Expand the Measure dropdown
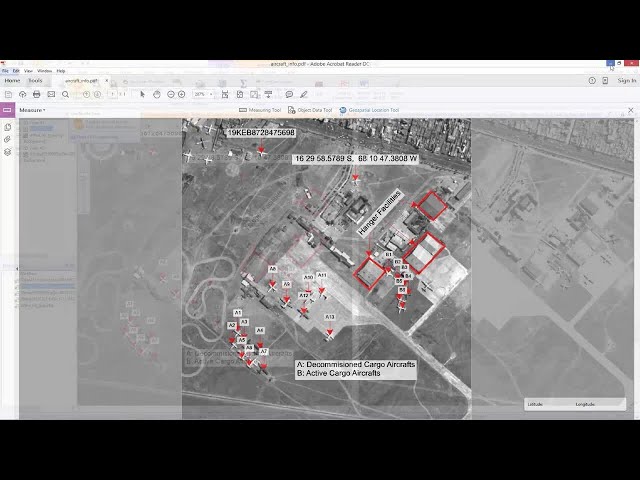The image size is (640, 480). tap(32, 110)
